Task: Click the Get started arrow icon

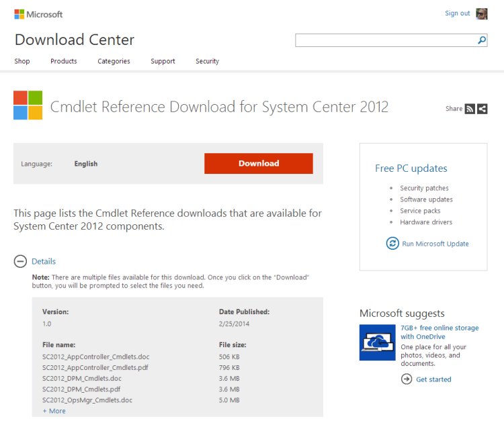Action: [407, 379]
